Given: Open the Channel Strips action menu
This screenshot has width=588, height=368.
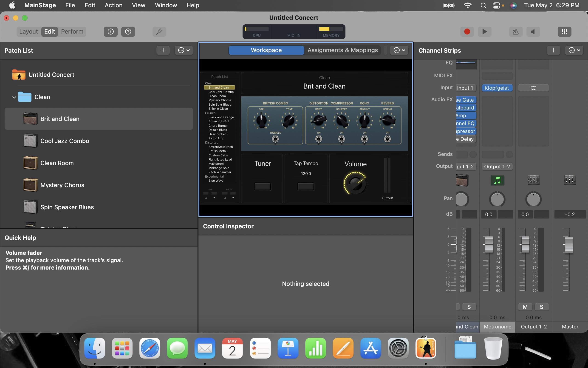Looking at the screenshot, I should pos(574,50).
